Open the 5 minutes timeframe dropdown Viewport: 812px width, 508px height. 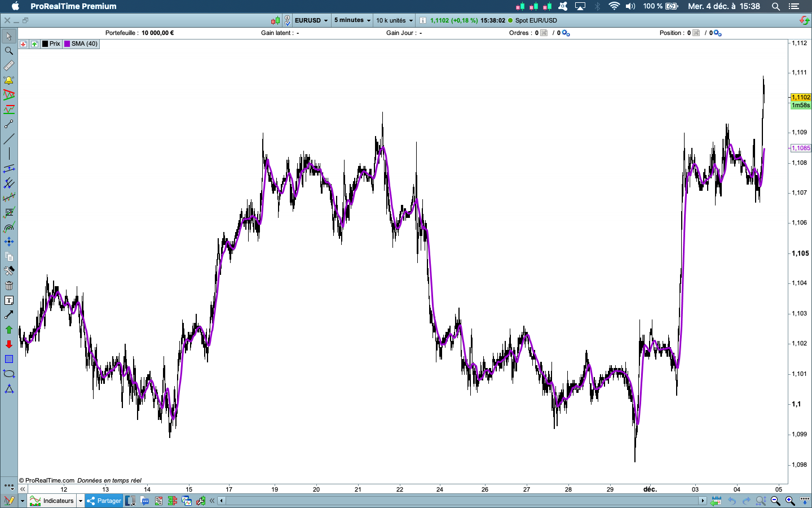(x=352, y=20)
